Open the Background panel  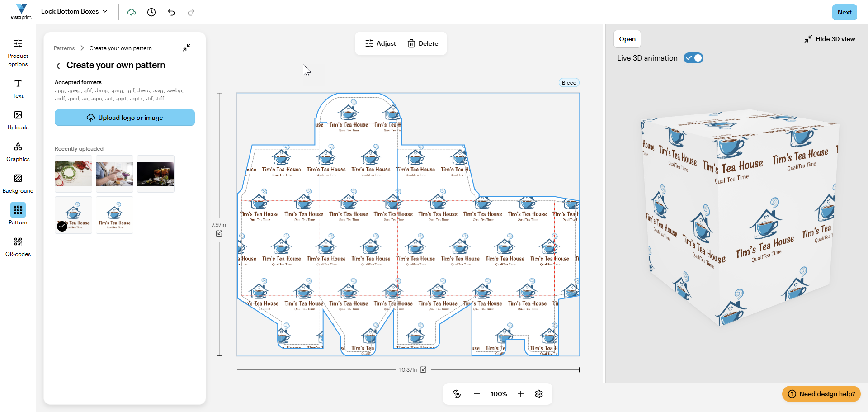[x=18, y=184]
